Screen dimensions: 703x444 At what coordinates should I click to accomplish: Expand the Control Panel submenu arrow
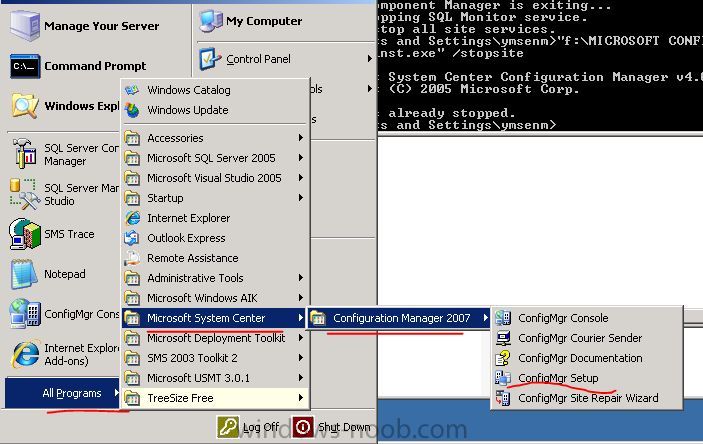pyautogui.click(x=369, y=59)
